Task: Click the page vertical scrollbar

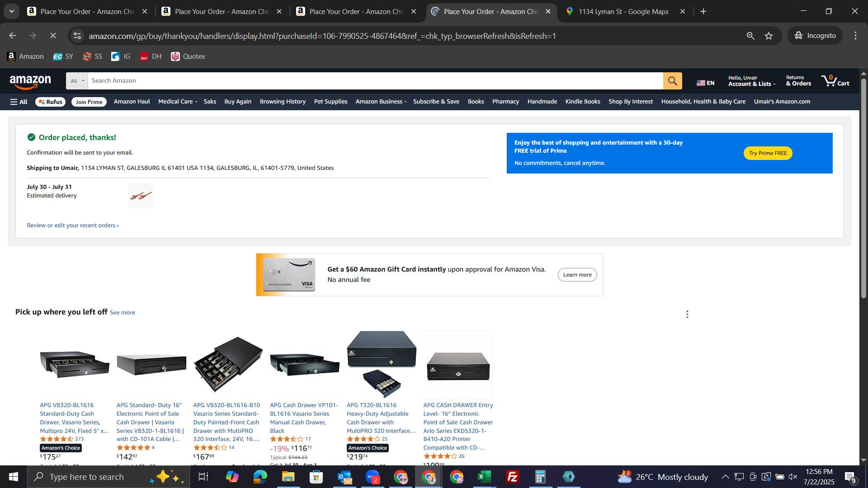Action: pos(863,188)
